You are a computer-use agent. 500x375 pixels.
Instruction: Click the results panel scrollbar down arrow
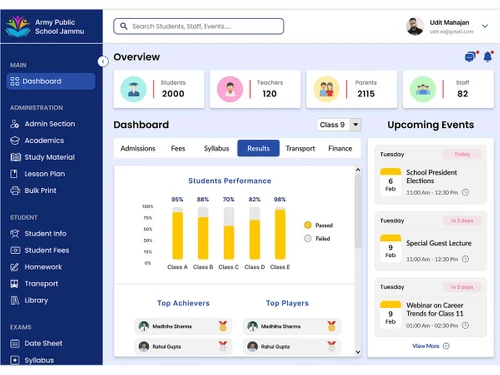coord(358,352)
